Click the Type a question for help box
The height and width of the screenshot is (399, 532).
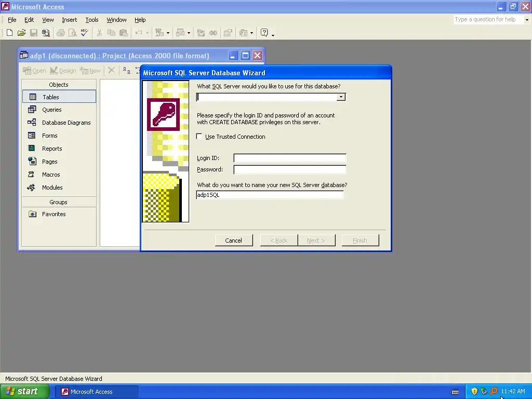click(x=488, y=20)
